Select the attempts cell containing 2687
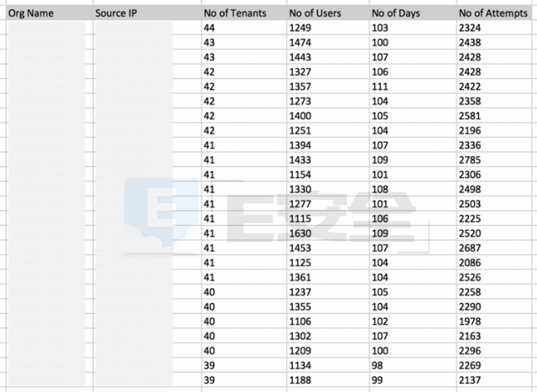Viewport: 537px width, 392px height. [x=494, y=248]
